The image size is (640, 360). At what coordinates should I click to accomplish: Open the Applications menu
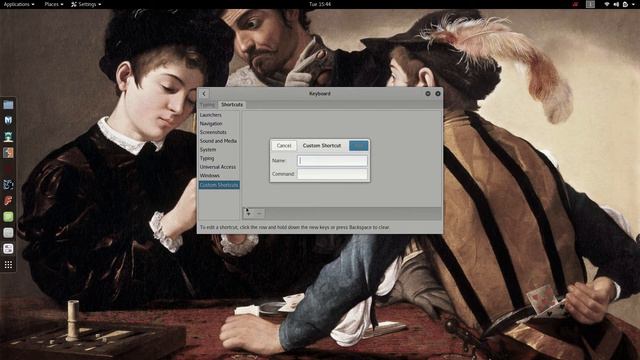click(x=19, y=4)
